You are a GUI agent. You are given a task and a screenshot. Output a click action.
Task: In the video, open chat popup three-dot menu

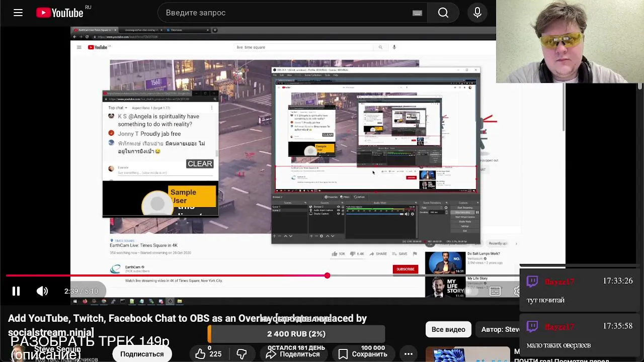(x=212, y=108)
